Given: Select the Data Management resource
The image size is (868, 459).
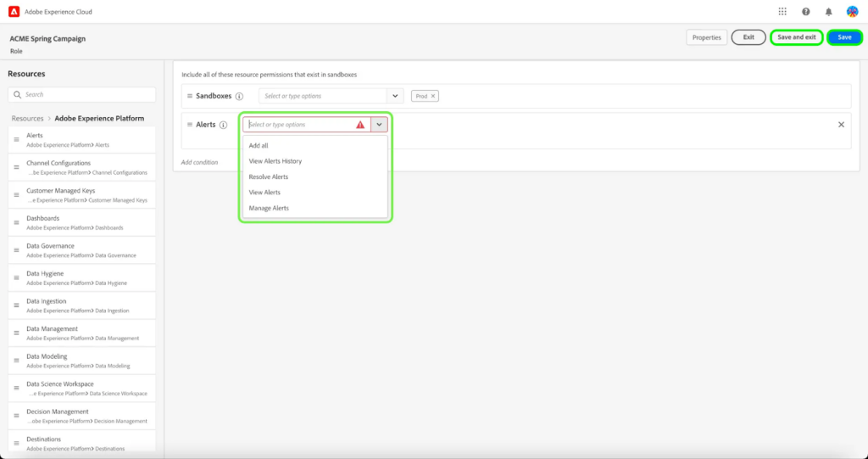Looking at the screenshot, I should 82,333.
